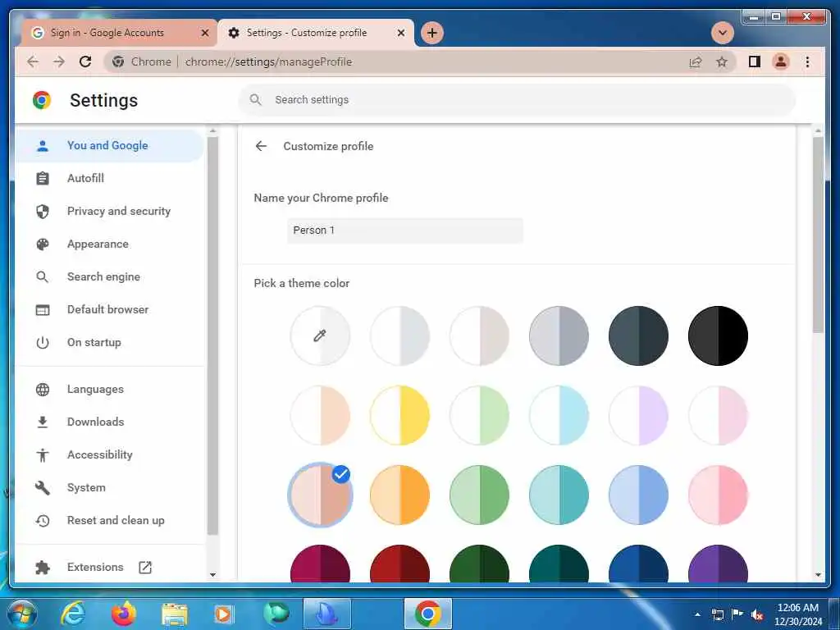Open Autofill settings
The height and width of the screenshot is (630, 840).
[x=109, y=178]
